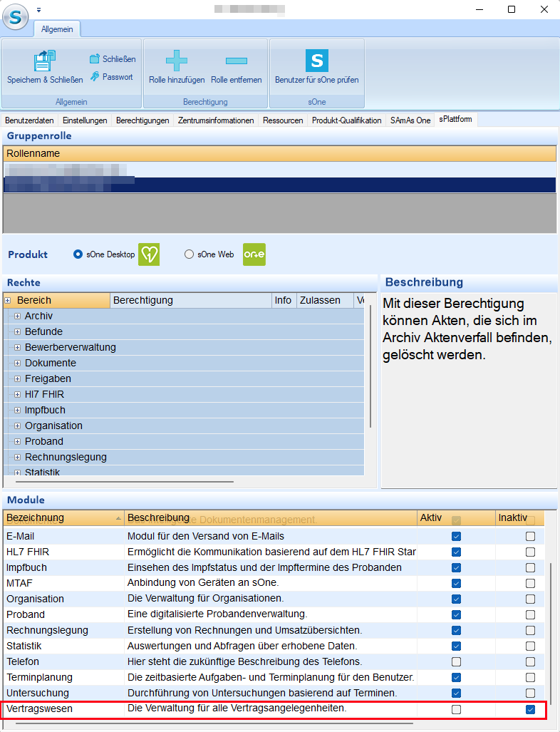560x732 pixels.
Task: Expand the Befunde tree node
Action: coord(17,332)
